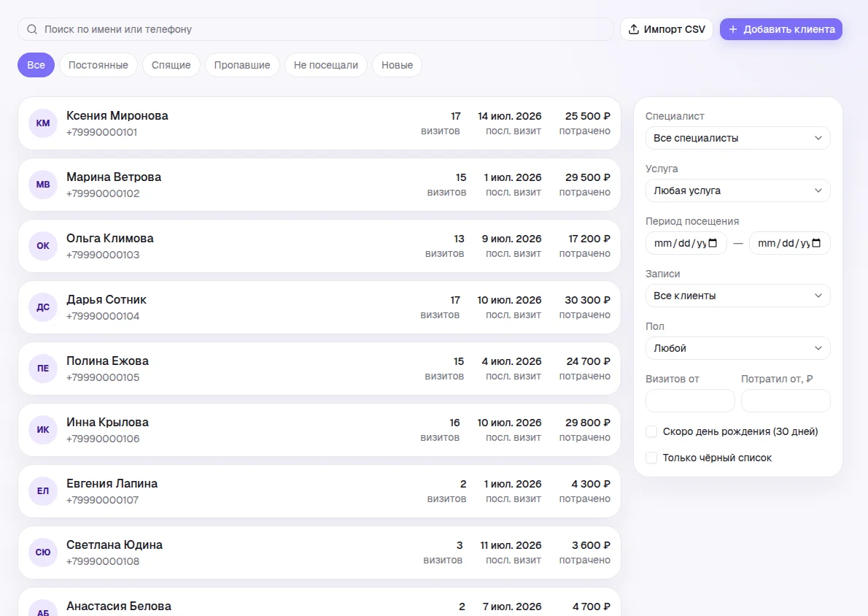This screenshot has height=616, width=868.
Task: Click phone number +79990000102
Action: [103, 193]
